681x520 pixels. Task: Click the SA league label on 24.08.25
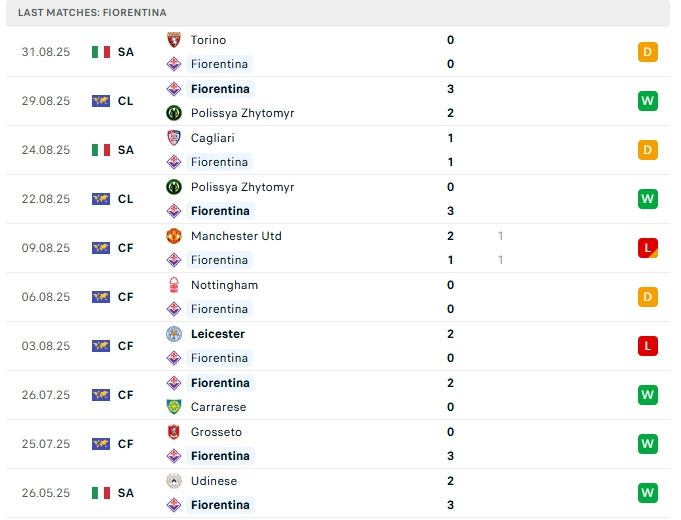coord(125,150)
